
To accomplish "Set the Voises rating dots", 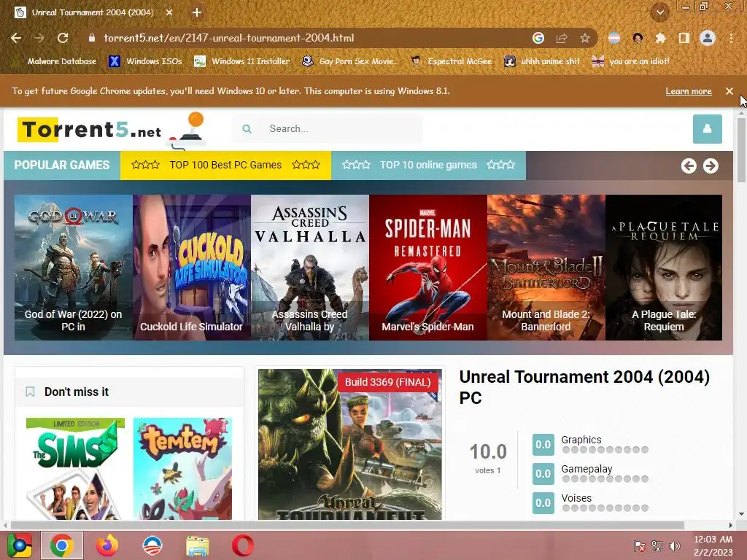I will pos(605,508).
